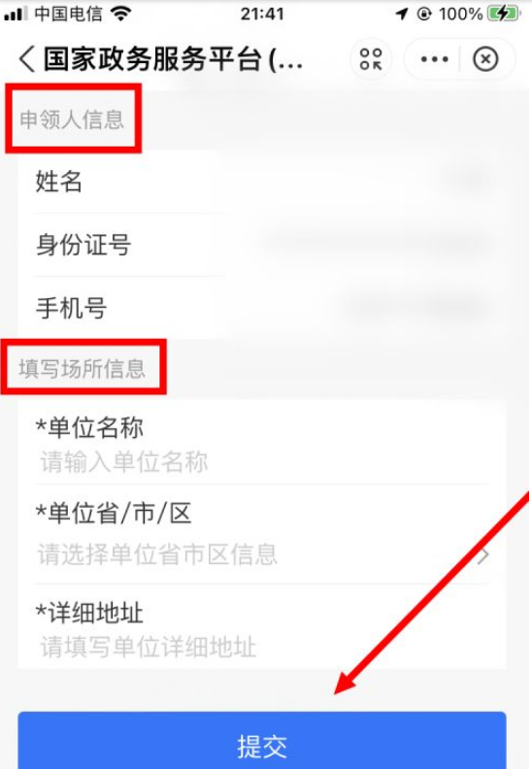Select the 身份证号 row
532x769 pixels.
[262, 245]
